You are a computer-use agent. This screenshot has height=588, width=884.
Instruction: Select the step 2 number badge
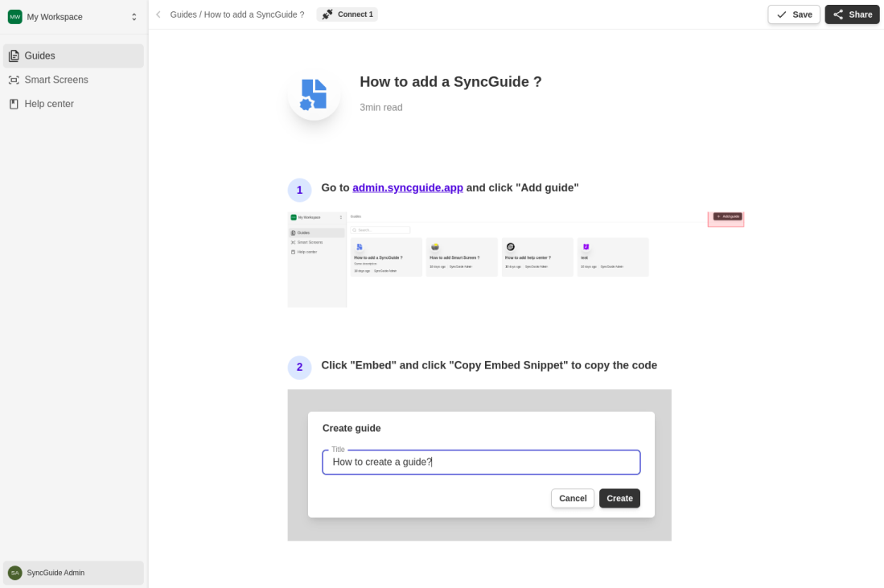click(x=299, y=368)
